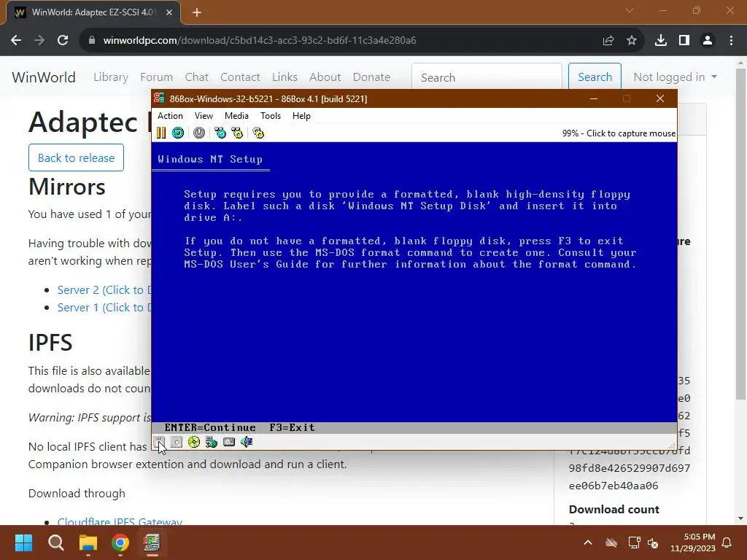The height and width of the screenshot is (560, 747).
Task: Open 86Box Action menu
Action: coord(170,116)
